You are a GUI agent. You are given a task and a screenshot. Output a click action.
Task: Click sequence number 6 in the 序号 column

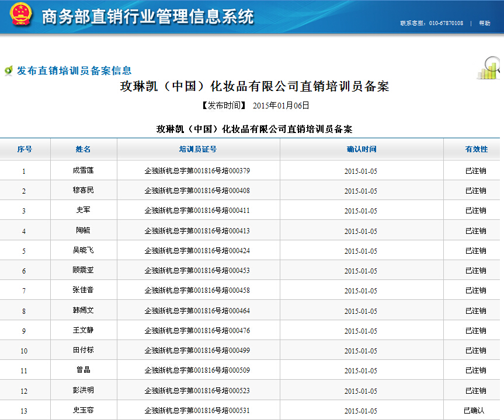(x=24, y=271)
